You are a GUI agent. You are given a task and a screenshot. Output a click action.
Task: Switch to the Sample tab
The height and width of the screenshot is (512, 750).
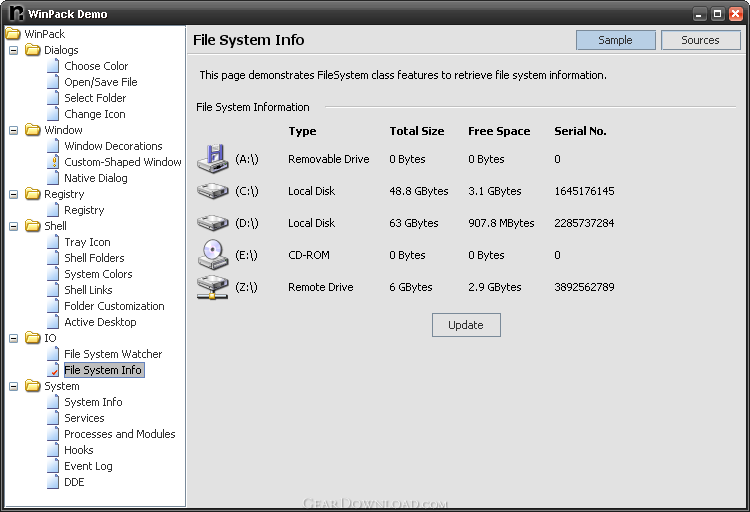pyautogui.click(x=616, y=40)
